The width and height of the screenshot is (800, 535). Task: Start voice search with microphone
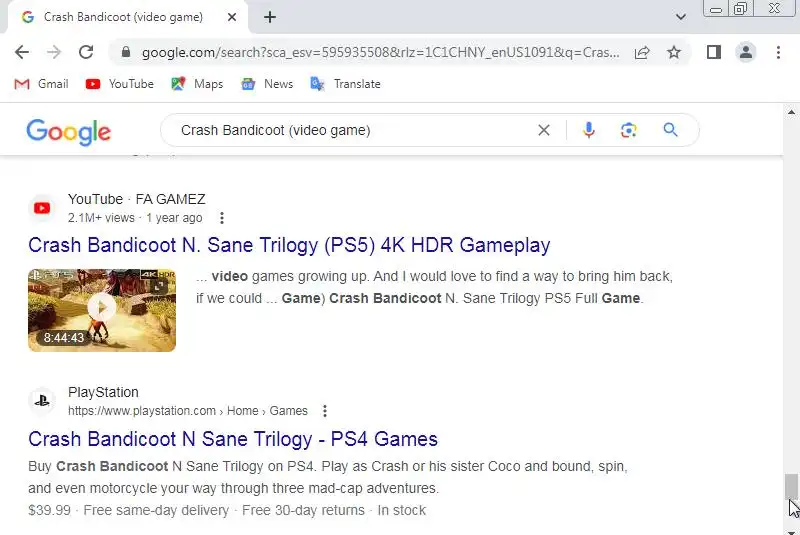(x=589, y=131)
